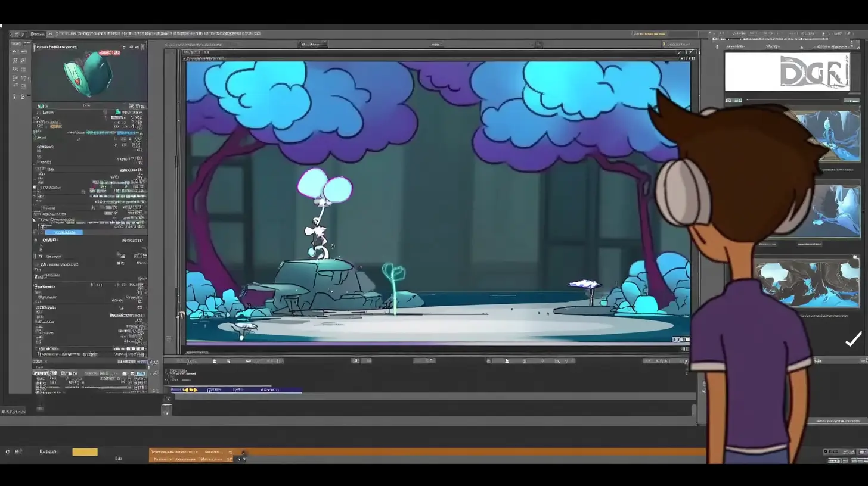Image resolution: width=868 pixels, height=486 pixels.
Task: Click the white checkmark icon at right
Action: 853,339
